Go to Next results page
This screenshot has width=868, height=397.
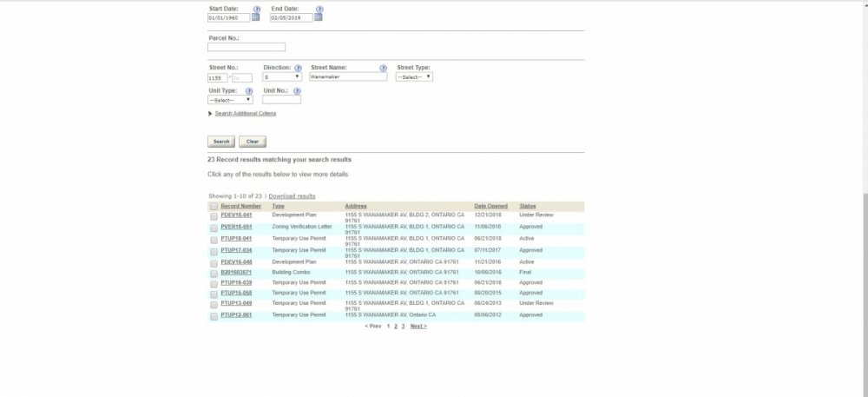(x=418, y=326)
